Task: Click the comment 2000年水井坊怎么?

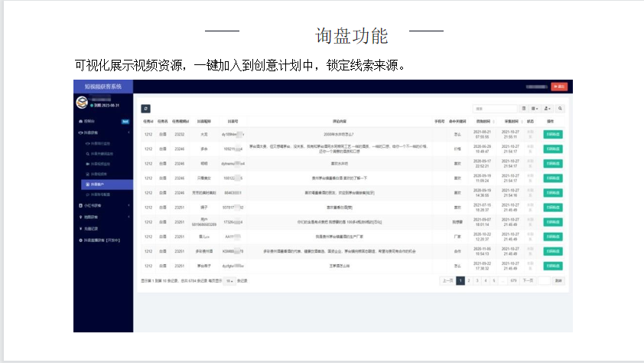Action: [x=338, y=135]
